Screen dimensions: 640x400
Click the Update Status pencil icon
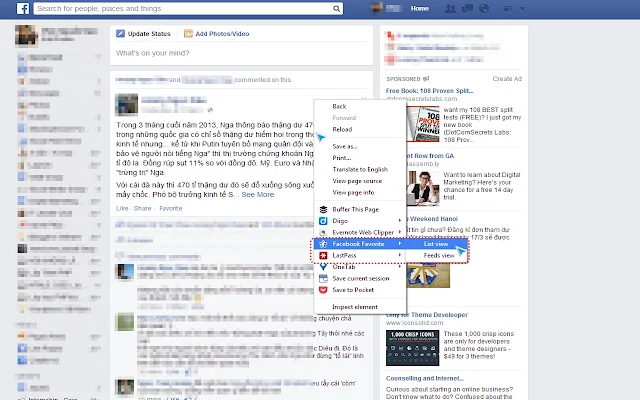coord(120,33)
